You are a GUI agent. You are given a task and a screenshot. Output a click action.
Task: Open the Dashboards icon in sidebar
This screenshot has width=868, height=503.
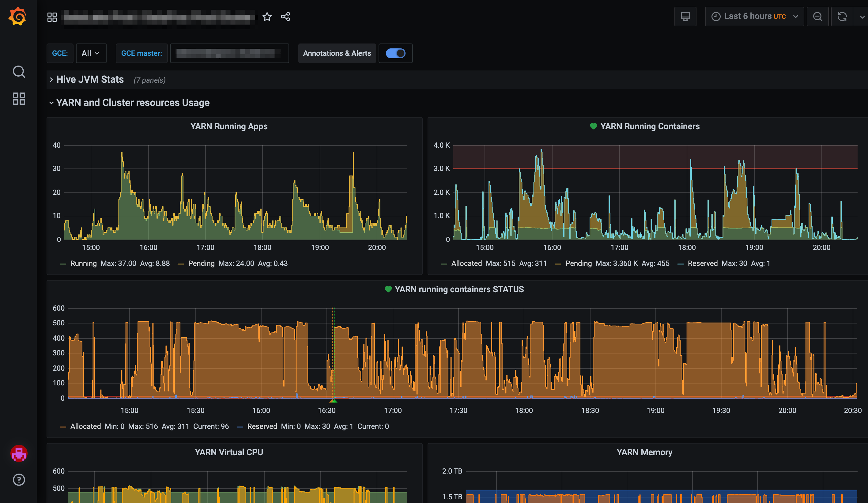(19, 99)
